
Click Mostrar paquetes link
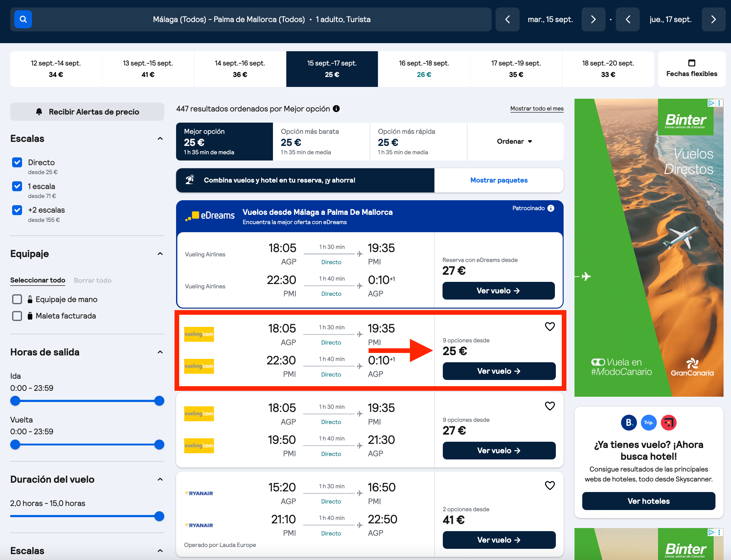499,180
